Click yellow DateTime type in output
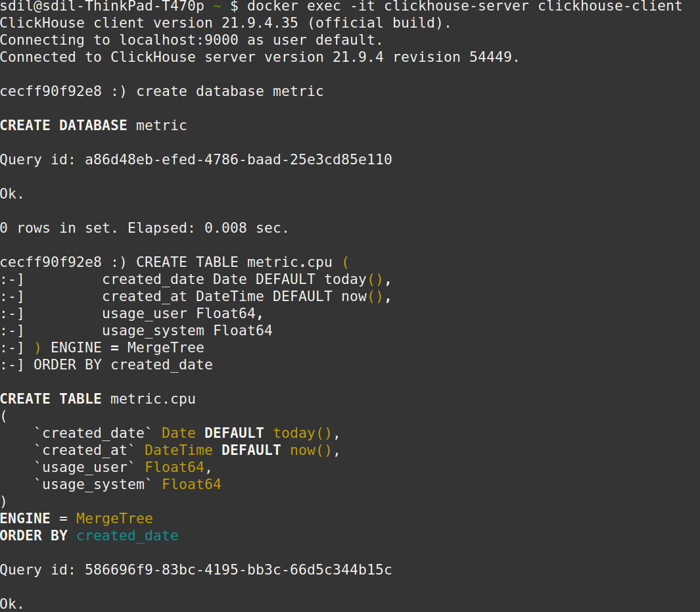 179,450
